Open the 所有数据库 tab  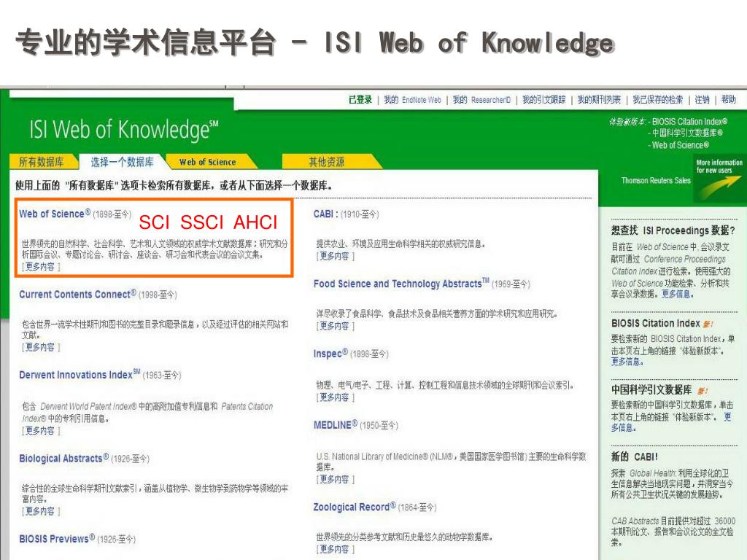pyautogui.click(x=42, y=162)
